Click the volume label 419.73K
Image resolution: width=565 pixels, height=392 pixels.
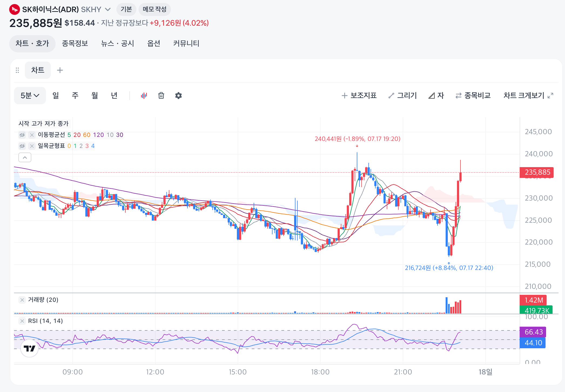[536, 310]
